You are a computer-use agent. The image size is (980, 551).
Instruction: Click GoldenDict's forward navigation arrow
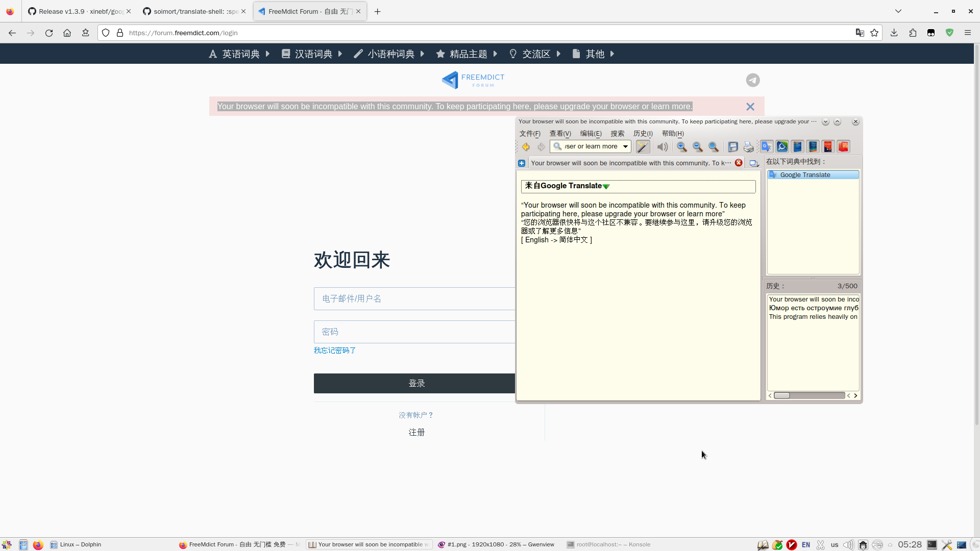tap(541, 147)
